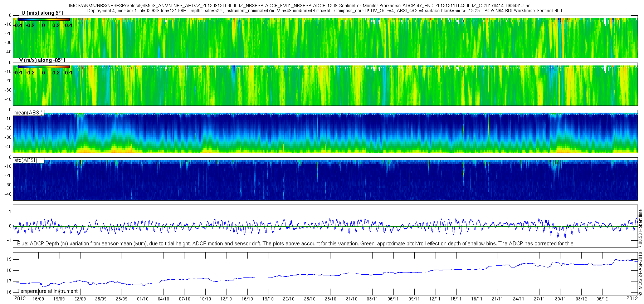Click the -30 depth tick in std(ABSI) panel
This screenshot has width=644, height=304.
point(8,185)
